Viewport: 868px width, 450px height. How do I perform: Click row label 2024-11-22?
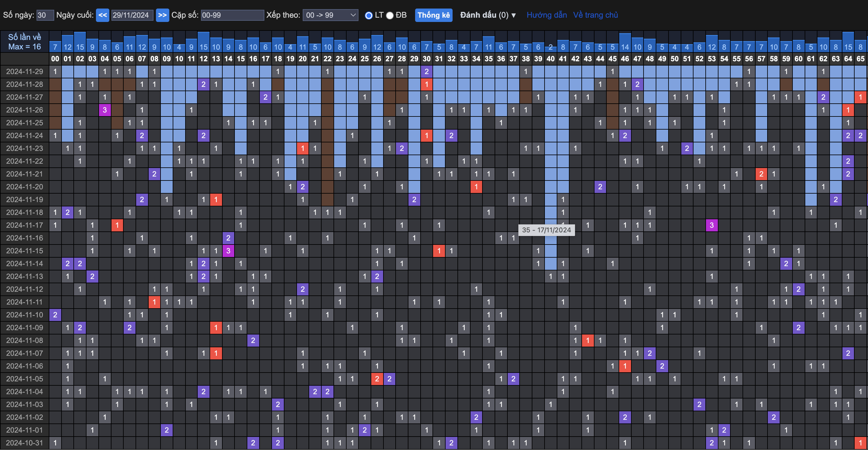point(25,161)
